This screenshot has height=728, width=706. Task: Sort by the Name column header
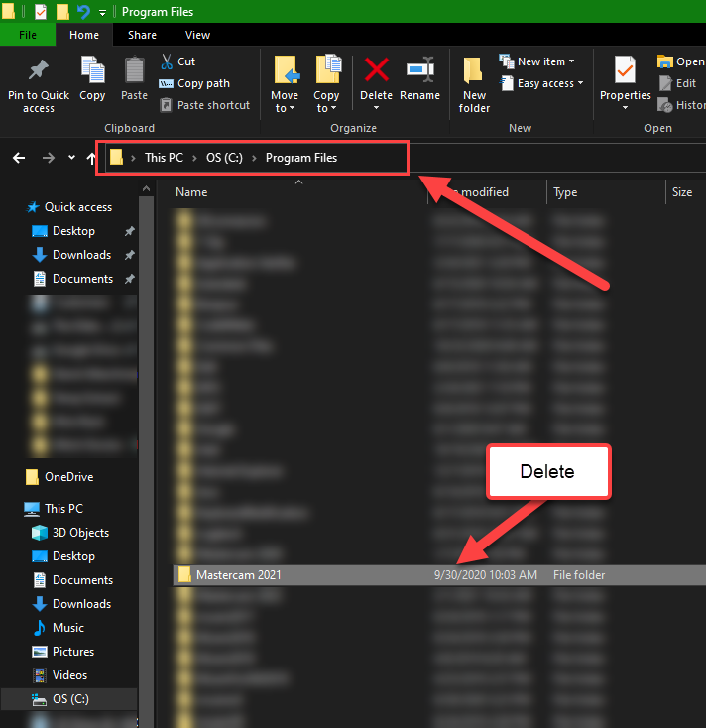click(191, 192)
